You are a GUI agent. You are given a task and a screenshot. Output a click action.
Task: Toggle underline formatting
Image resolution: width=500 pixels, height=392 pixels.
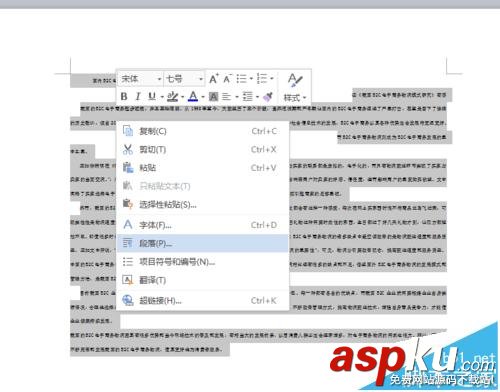click(x=152, y=97)
